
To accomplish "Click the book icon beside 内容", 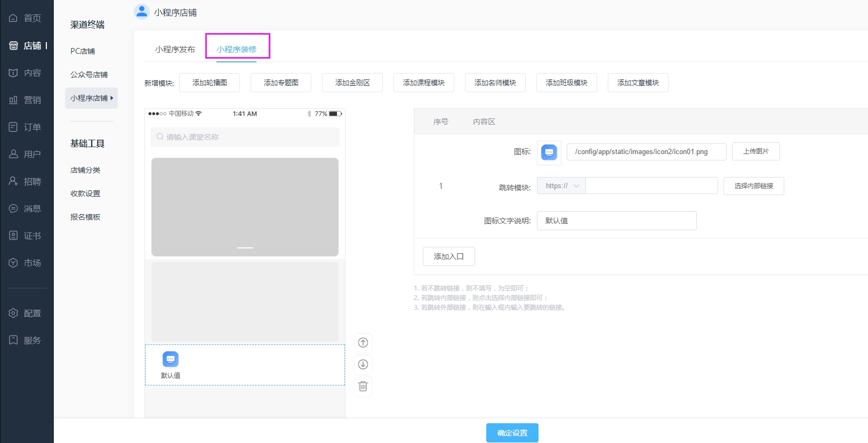I will [13, 73].
